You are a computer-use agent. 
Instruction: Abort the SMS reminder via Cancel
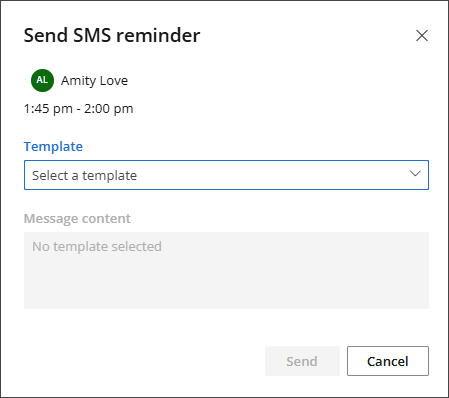pos(388,361)
